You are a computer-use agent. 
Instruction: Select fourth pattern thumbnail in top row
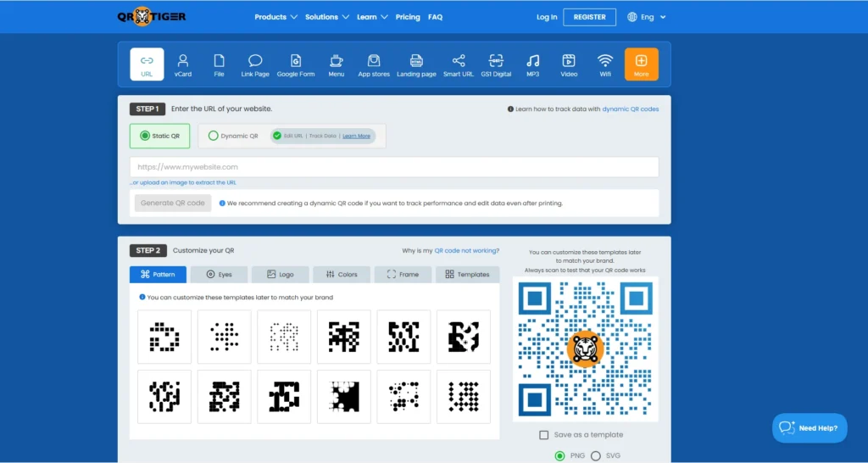pyautogui.click(x=344, y=337)
